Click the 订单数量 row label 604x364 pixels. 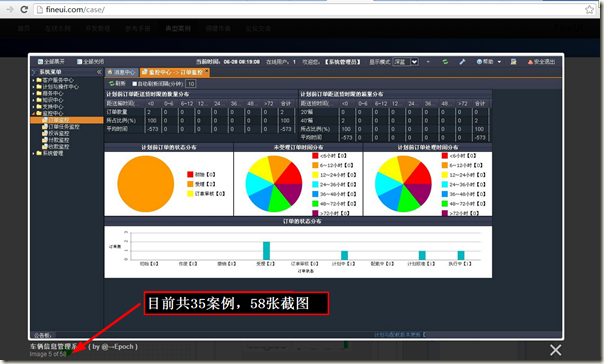point(117,112)
